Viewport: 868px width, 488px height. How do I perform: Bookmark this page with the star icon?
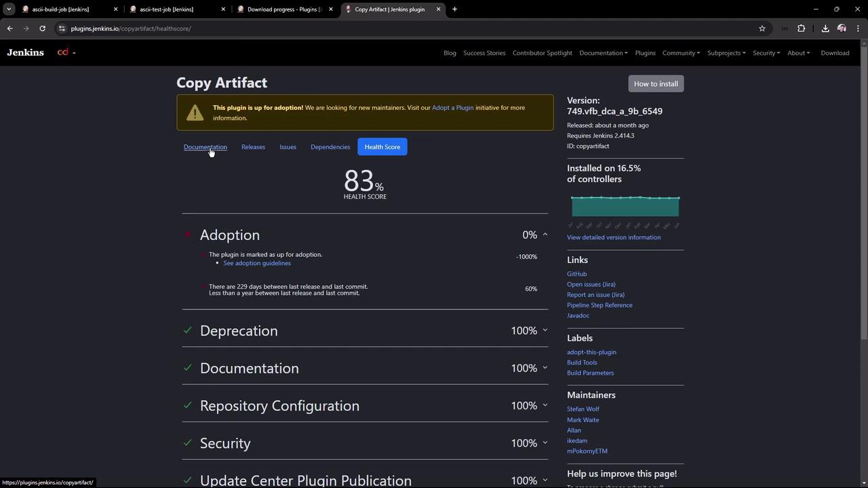(762, 28)
